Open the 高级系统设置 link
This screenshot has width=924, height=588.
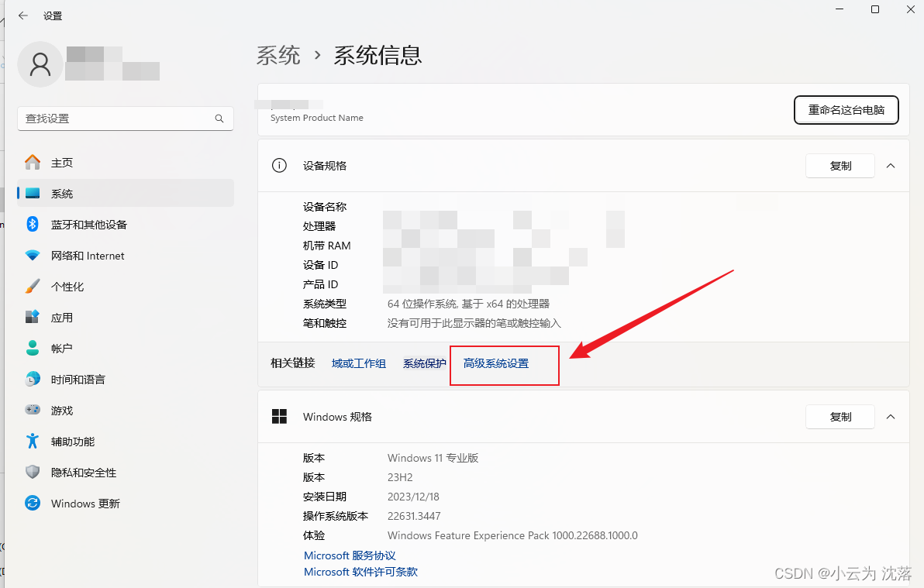pos(496,363)
